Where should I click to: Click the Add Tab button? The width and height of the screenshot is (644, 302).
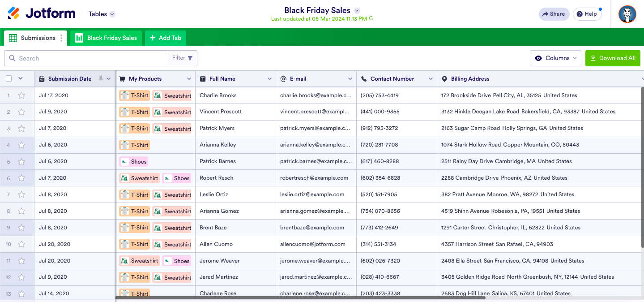point(165,38)
